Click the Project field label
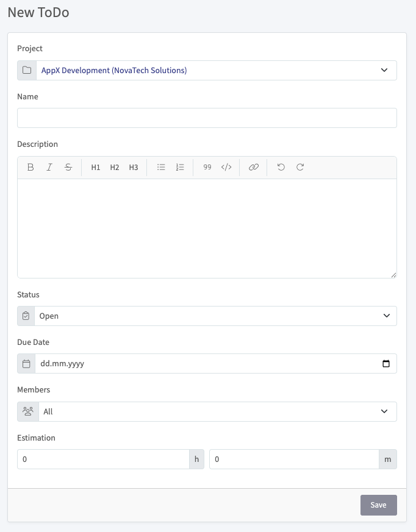The width and height of the screenshot is (416, 532). (30, 49)
